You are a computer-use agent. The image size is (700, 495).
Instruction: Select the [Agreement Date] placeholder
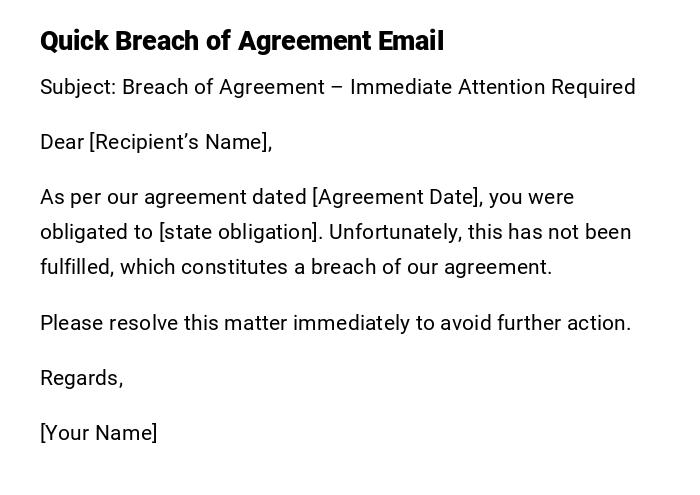(x=397, y=197)
